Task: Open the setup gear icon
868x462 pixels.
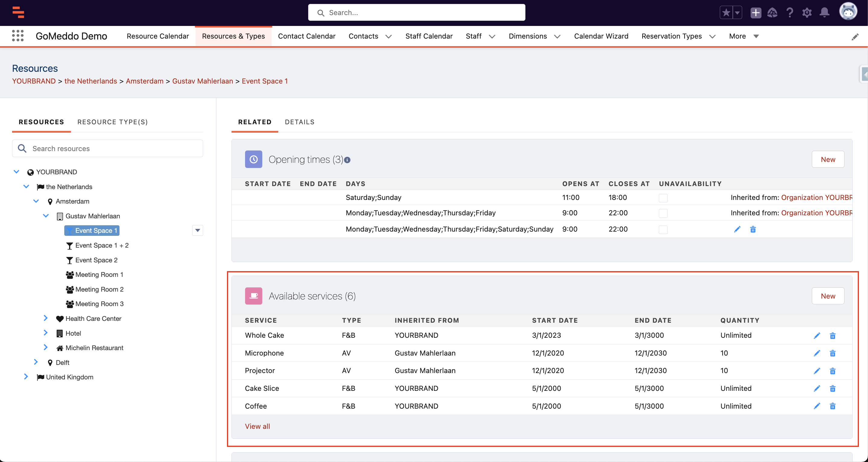Action: [x=807, y=13]
